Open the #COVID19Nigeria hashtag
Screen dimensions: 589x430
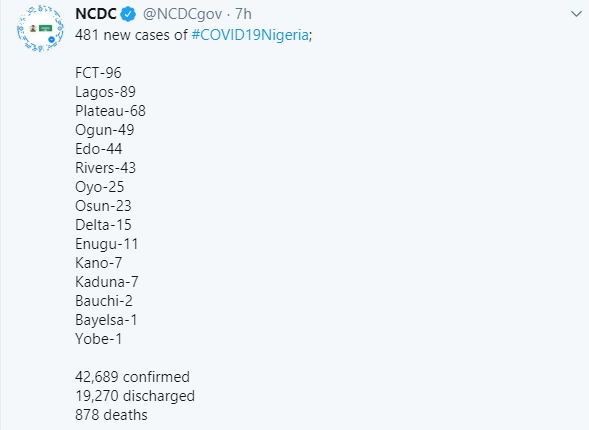click(250, 35)
